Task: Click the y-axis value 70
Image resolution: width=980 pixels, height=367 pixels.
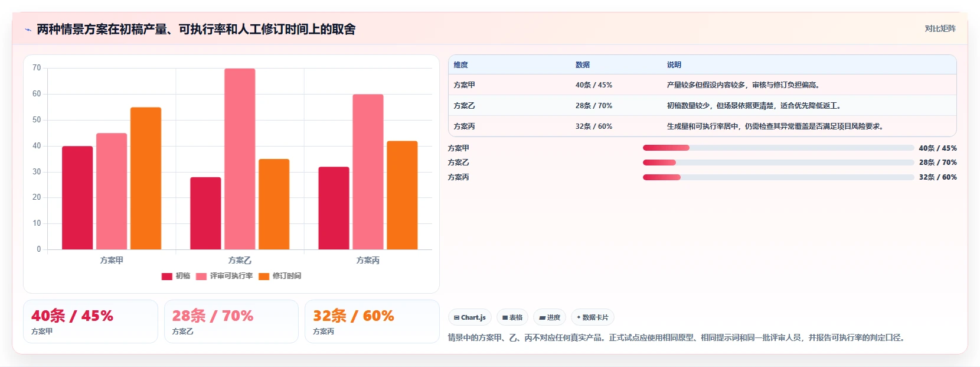Action: point(37,68)
